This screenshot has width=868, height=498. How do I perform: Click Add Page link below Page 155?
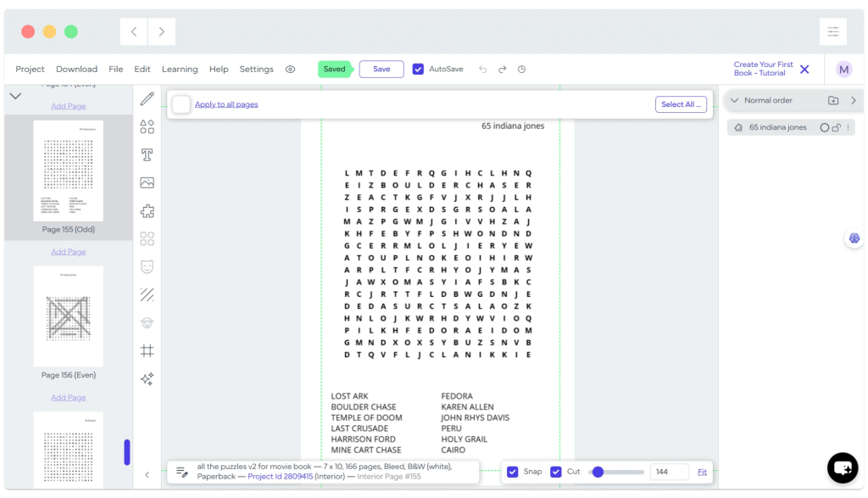[x=68, y=251]
